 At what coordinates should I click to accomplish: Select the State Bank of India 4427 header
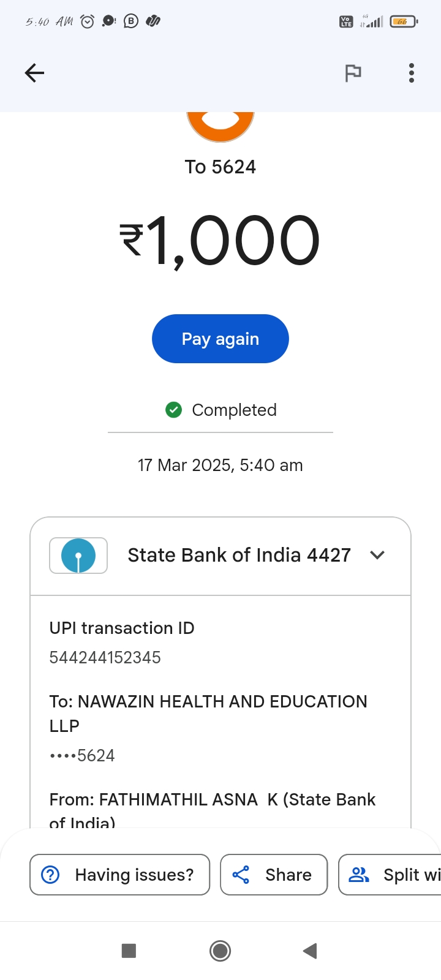239,555
